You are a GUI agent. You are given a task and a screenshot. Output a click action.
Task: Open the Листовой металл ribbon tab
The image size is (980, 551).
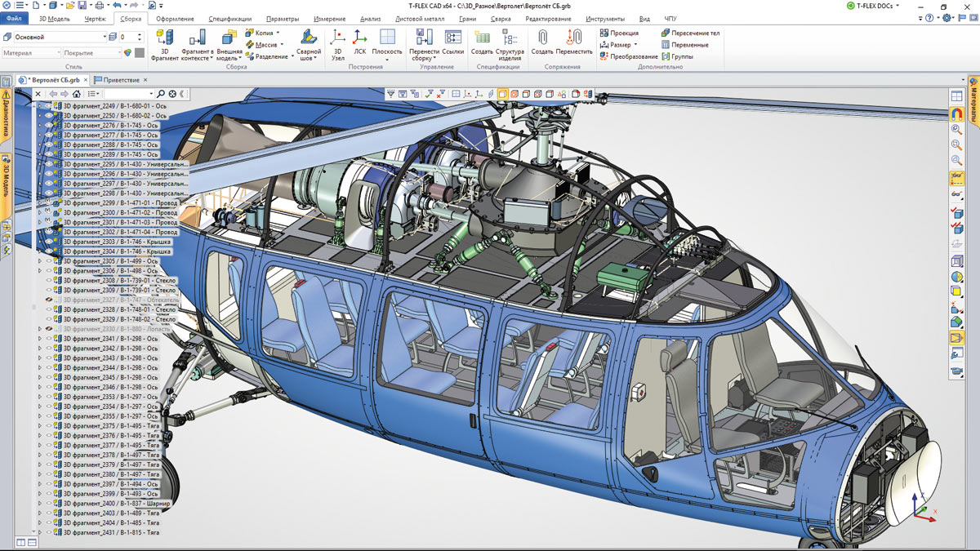coord(418,18)
